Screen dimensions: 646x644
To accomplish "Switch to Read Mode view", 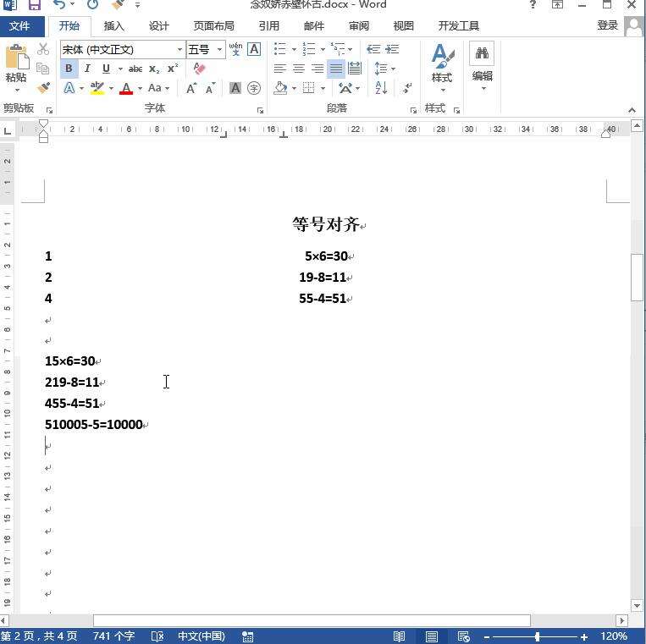I will tap(399, 636).
